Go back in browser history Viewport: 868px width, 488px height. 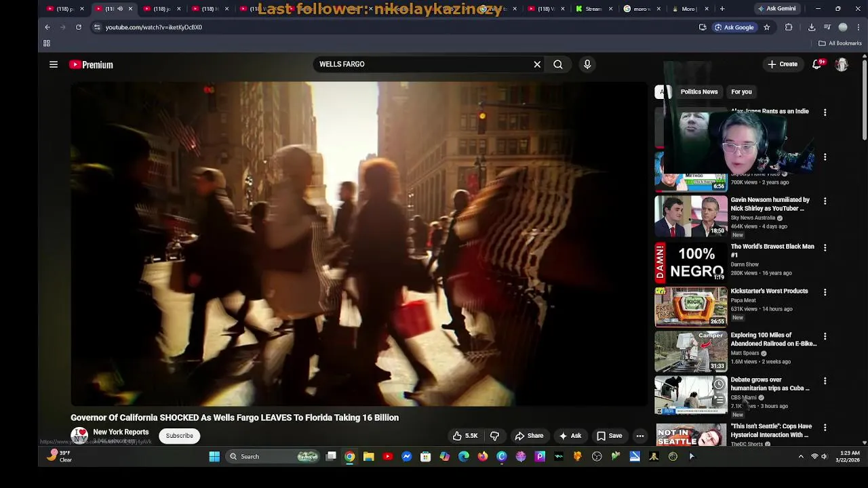pos(47,27)
